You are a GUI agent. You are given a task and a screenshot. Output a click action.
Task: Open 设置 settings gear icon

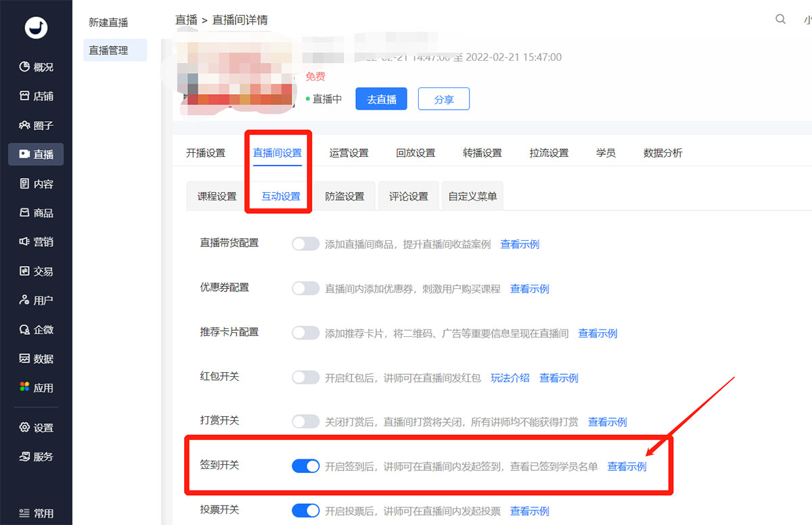24,428
